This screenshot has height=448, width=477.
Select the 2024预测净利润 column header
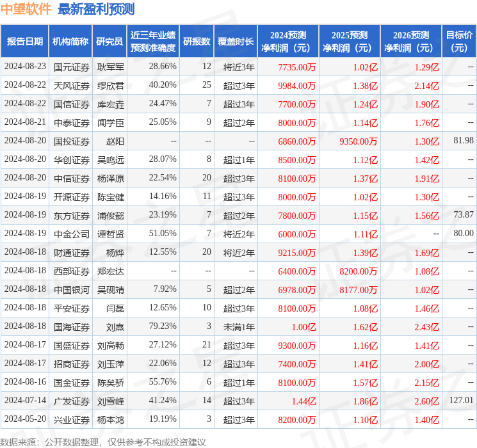[288, 42]
